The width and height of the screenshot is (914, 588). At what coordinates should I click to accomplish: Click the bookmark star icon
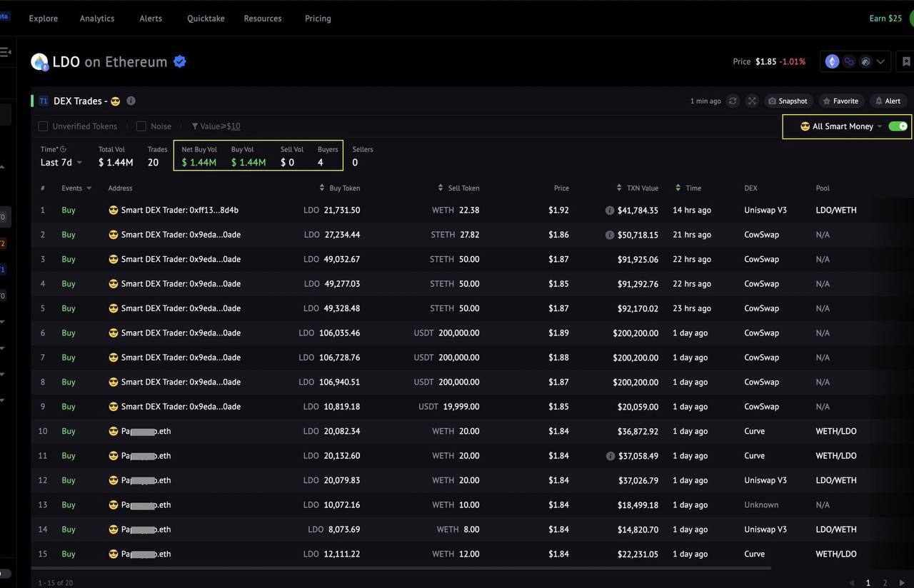pyautogui.click(x=906, y=61)
